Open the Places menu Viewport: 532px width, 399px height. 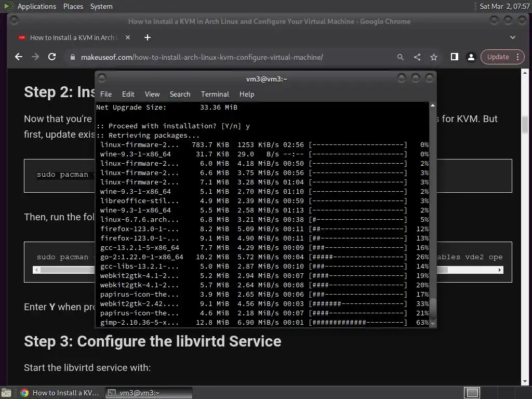(73, 6)
